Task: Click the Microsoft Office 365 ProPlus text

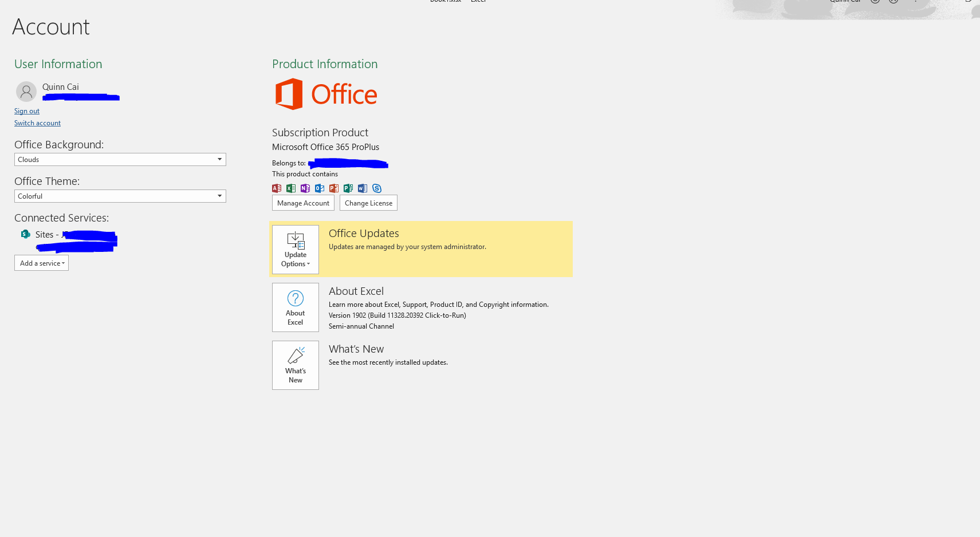Action: pos(325,147)
